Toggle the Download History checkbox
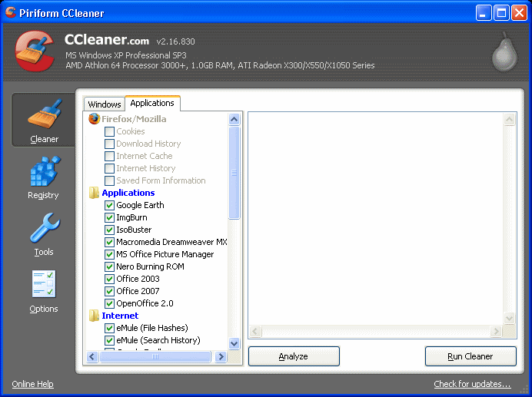The image size is (532, 397). click(x=109, y=144)
